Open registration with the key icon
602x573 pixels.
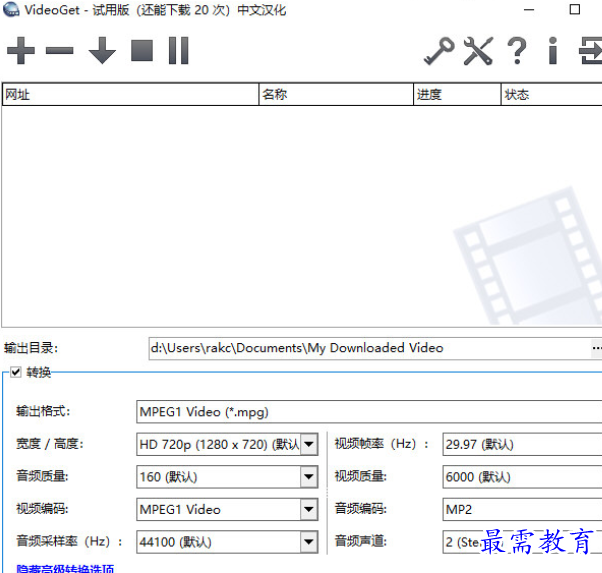click(x=439, y=51)
